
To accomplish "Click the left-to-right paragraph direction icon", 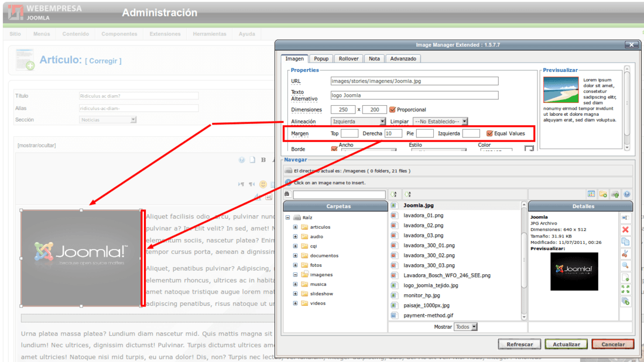I will click(x=241, y=184).
